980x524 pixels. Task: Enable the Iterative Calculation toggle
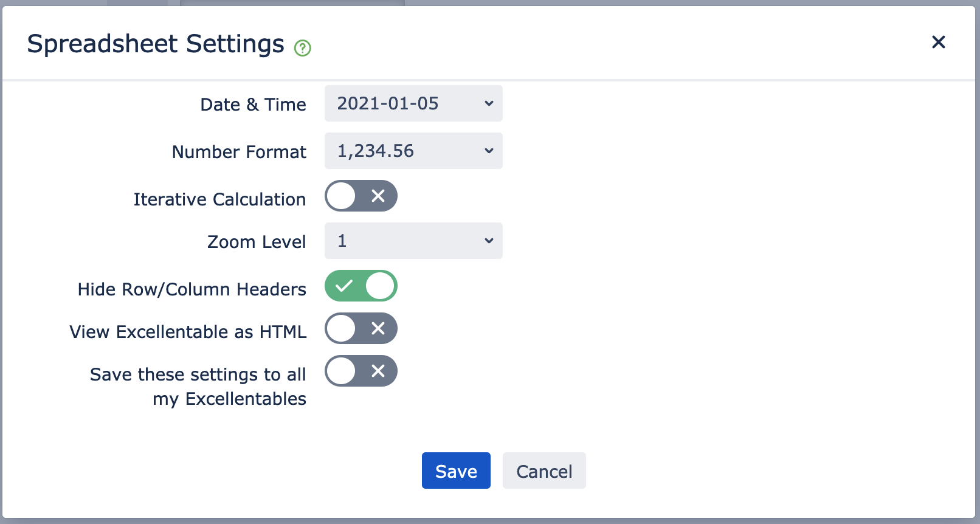click(x=361, y=196)
